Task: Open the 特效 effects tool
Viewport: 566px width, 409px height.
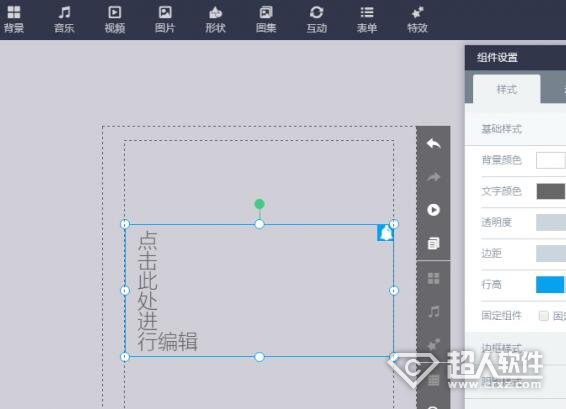Action: click(417, 19)
